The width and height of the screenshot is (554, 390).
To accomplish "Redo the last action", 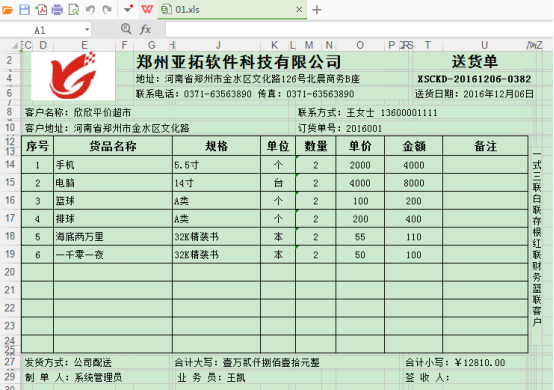I will point(107,10).
